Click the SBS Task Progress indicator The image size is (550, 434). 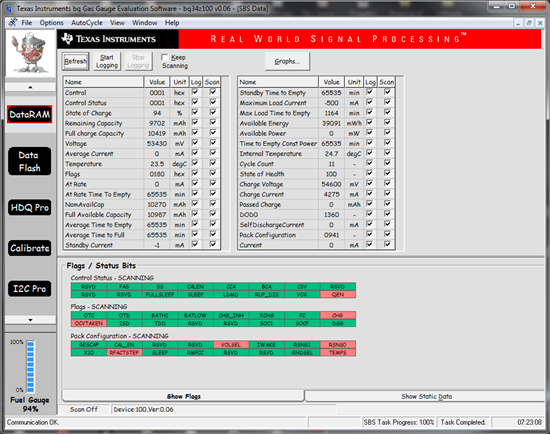398,422
